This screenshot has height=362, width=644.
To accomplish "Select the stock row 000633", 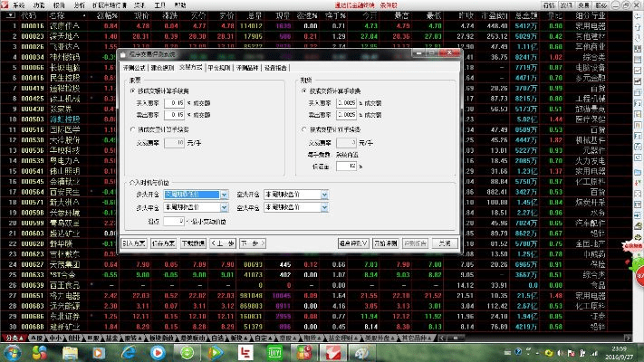I will click(x=316, y=274).
